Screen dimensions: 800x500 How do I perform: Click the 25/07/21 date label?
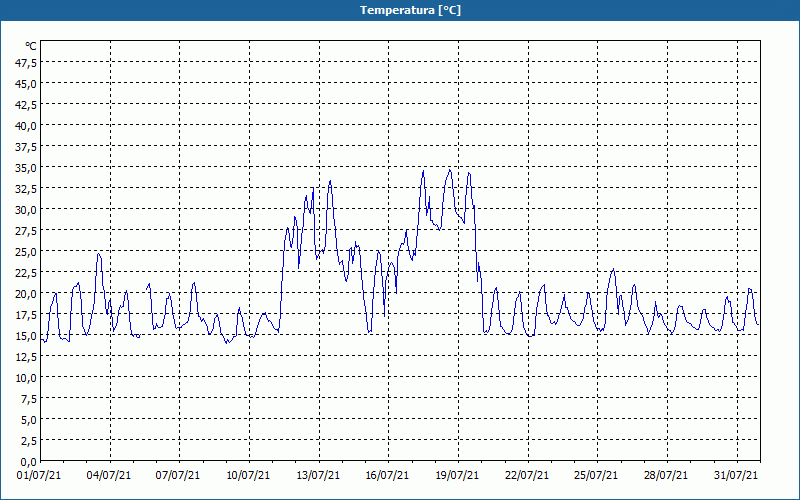596,476
